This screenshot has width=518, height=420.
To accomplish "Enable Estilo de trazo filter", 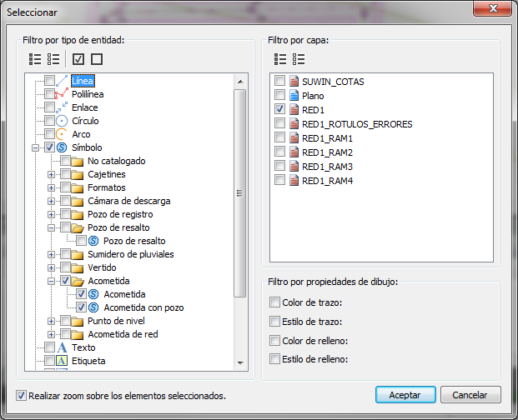I will pos(274,321).
